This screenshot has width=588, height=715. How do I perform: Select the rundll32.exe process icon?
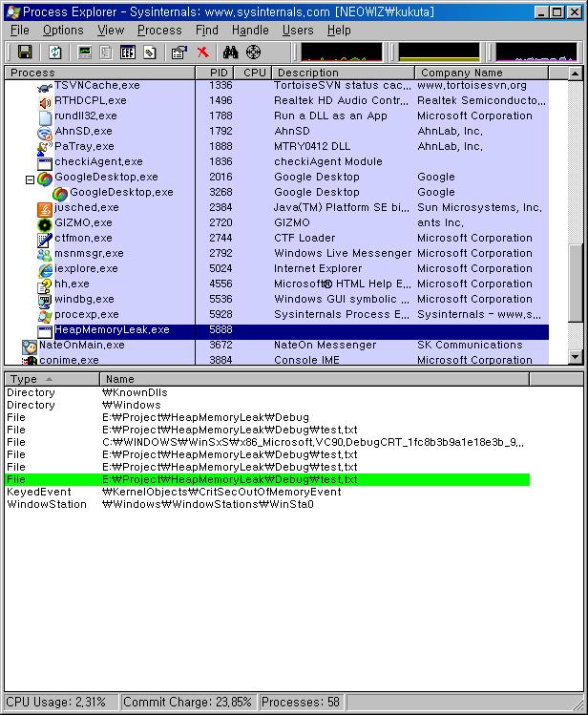click(x=45, y=117)
